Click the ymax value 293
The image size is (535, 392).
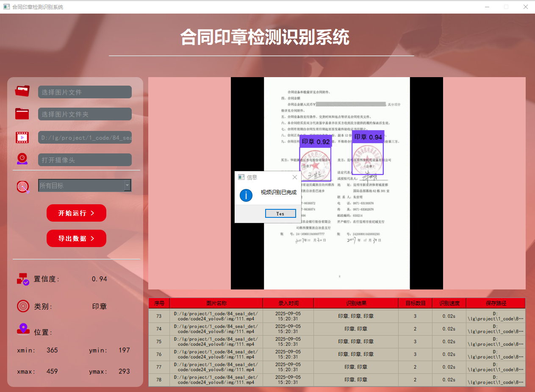tap(124, 371)
